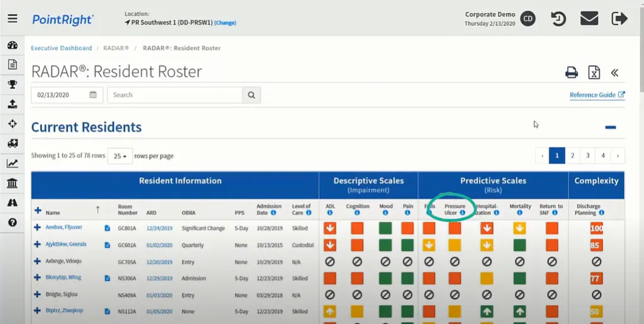The image size is (644, 324).
Task: Expand row for Bkmytzp, Whsg
Action: pyautogui.click(x=37, y=277)
